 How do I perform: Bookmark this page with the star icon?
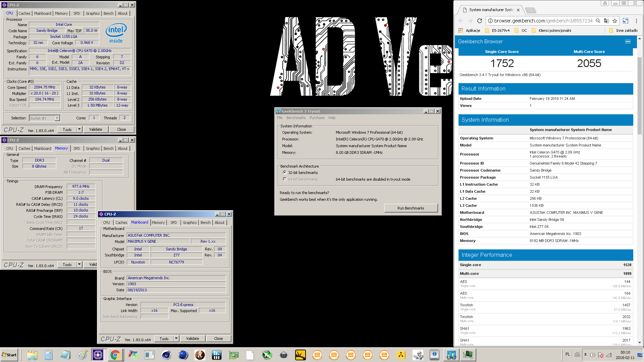click(x=615, y=21)
